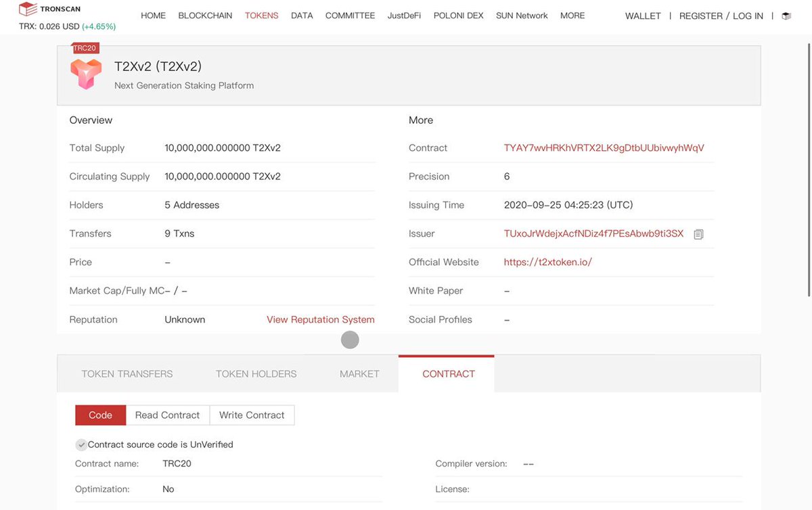This screenshot has width=812, height=510.
Task: Switch to the TOKEN HOLDERS tab
Action: coord(256,374)
